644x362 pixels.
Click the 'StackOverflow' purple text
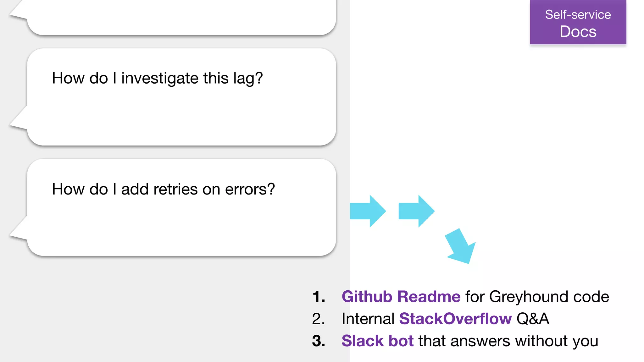[x=455, y=319]
